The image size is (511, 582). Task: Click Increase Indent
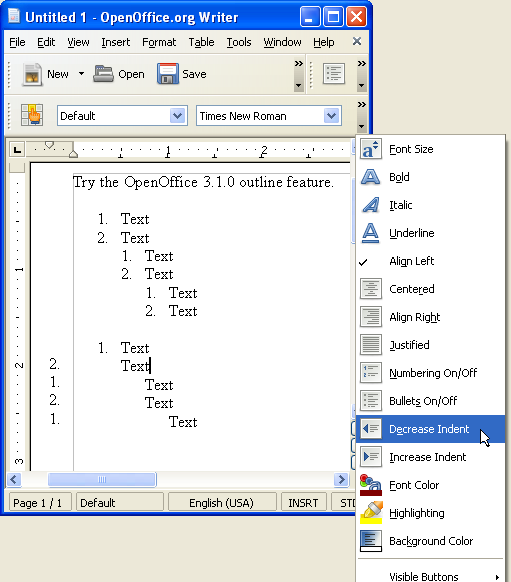[x=430, y=457]
